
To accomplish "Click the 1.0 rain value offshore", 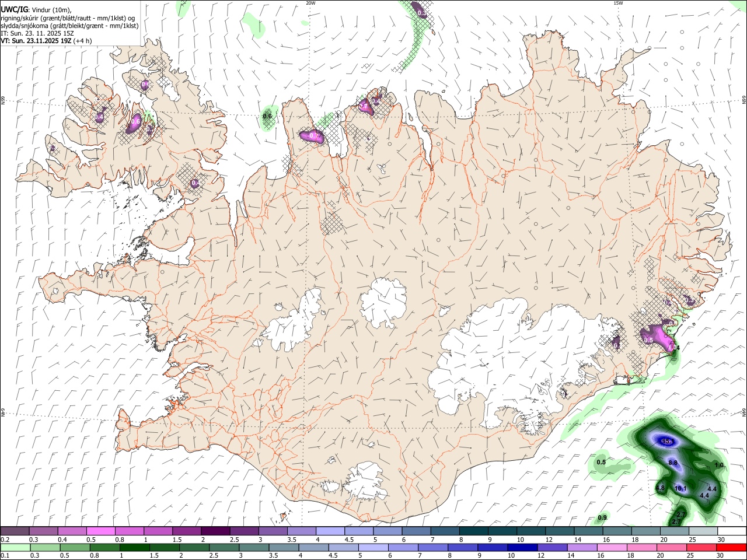I will (719, 465).
